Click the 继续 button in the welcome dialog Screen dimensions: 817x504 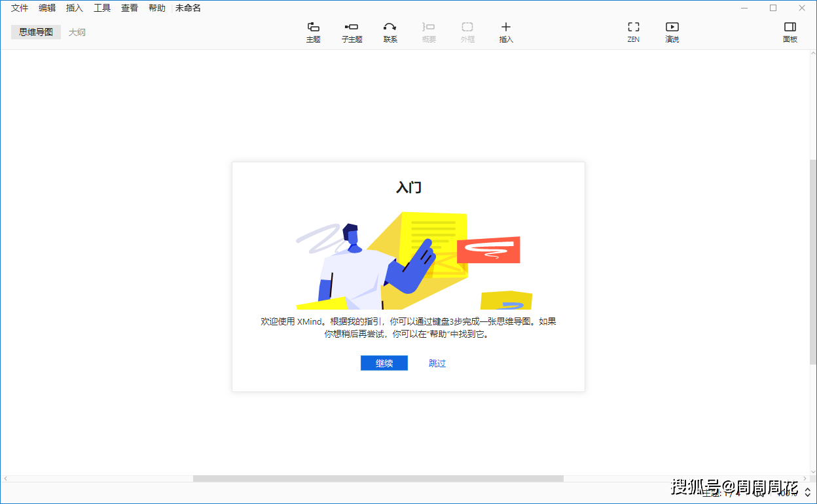pyautogui.click(x=384, y=363)
